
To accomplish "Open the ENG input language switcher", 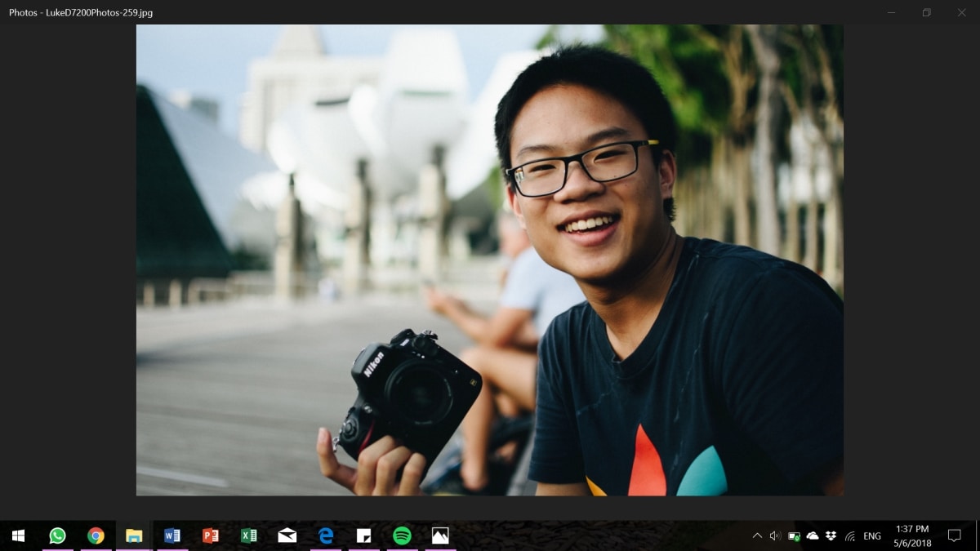I will pyautogui.click(x=872, y=535).
